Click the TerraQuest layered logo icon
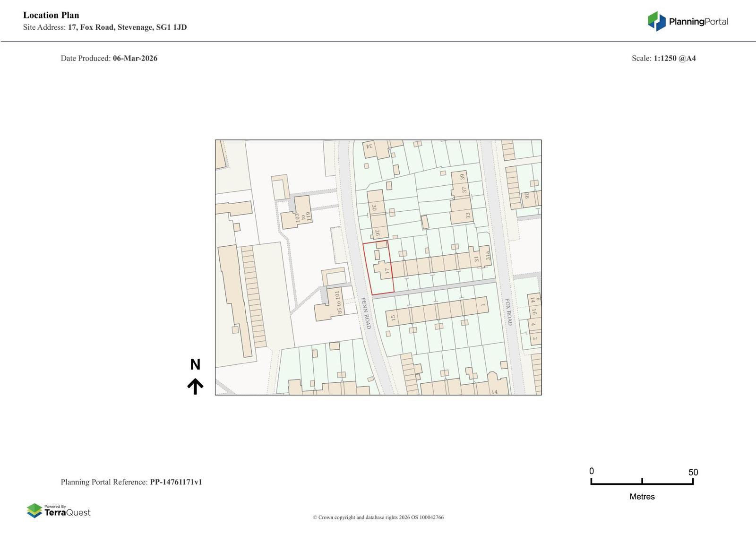The height and width of the screenshot is (535, 756). tap(34, 511)
